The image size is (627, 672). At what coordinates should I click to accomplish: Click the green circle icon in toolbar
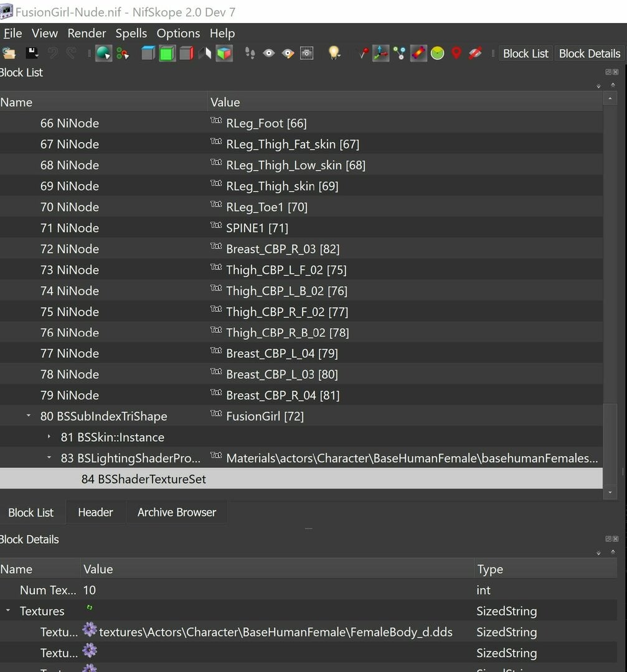pos(438,53)
